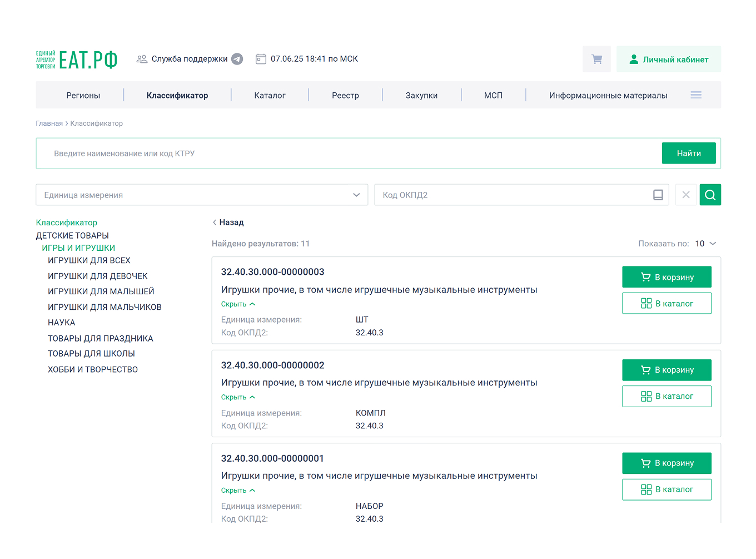Go to the Закупки section

click(421, 95)
